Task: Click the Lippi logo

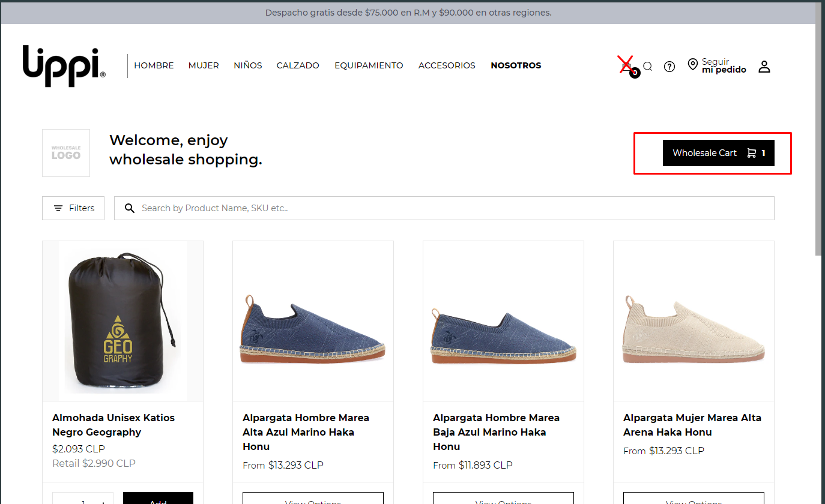Action: 64,65
